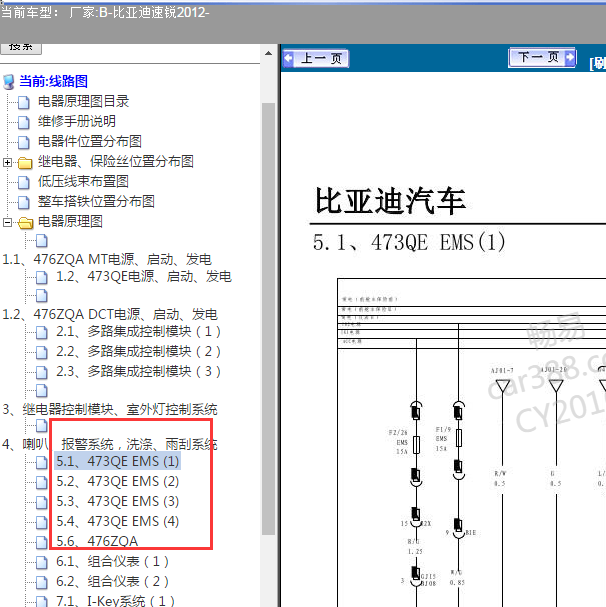The width and height of the screenshot is (606, 607).
Task: Click page icon beside 5.6、476ZQA
Action: coord(41,542)
